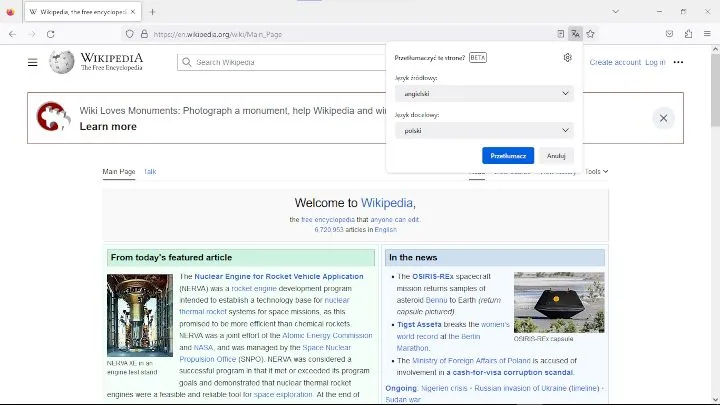Image resolution: width=720 pixels, height=405 pixels.
Task: Click the Przetłumacz button
Action: click(x=508, y=156)
